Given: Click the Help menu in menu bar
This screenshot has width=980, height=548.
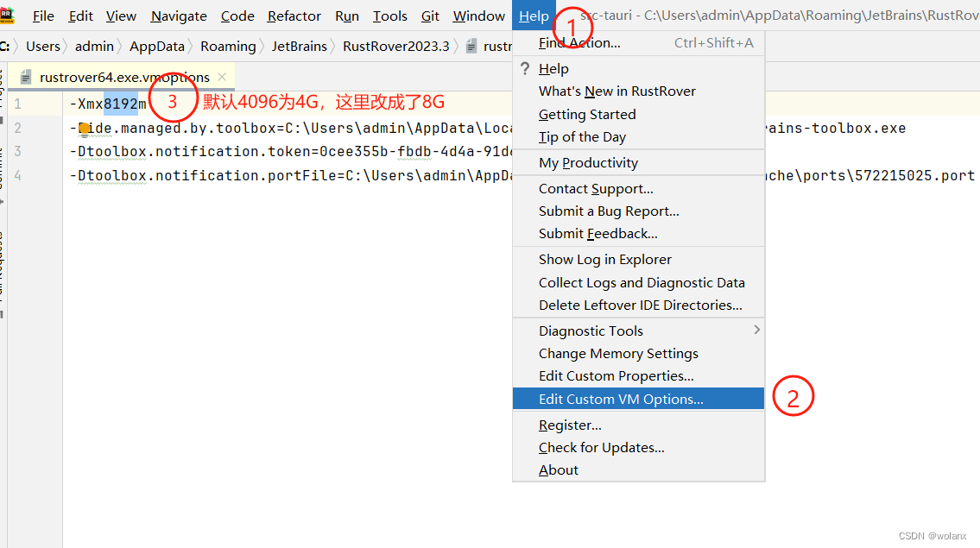Looking at the screenshot, I should pyautogui.click(x=534, y=16).
